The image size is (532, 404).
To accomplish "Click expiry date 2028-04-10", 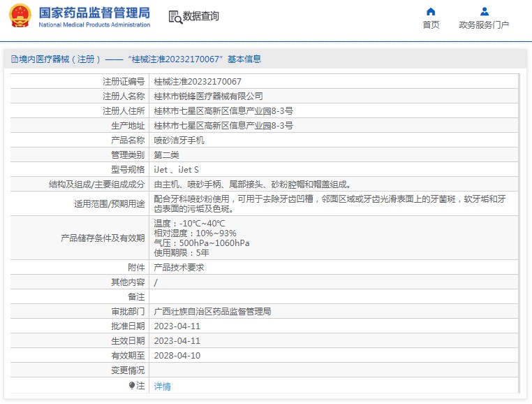I will pos(177,355).
